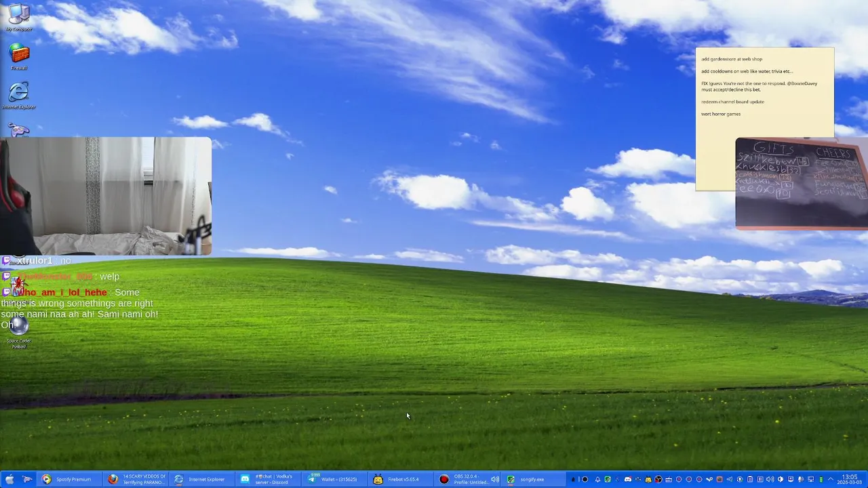868x488 pixels.
Task: Switch to the songify.exe taskbar window
Action: pyautogui.click(x=533, y=479)
